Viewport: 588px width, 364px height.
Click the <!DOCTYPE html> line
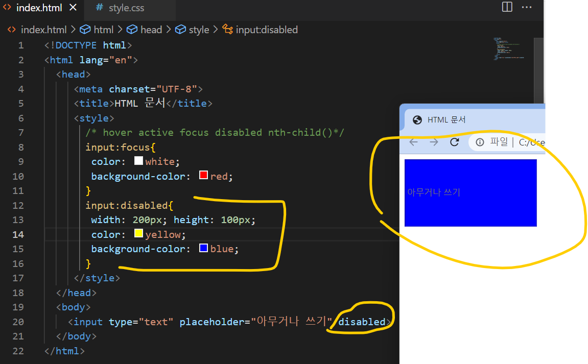point(88,45)
